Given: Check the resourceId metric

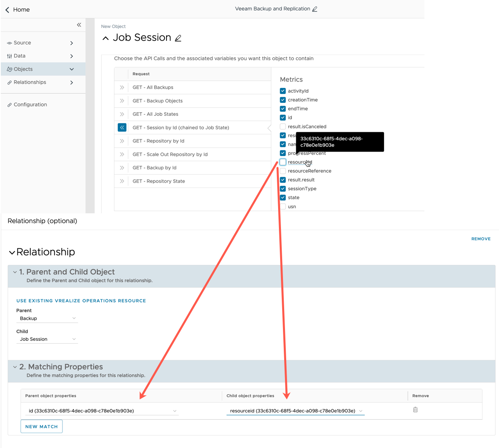Looking at the screenshot, I should pos(283,162).
